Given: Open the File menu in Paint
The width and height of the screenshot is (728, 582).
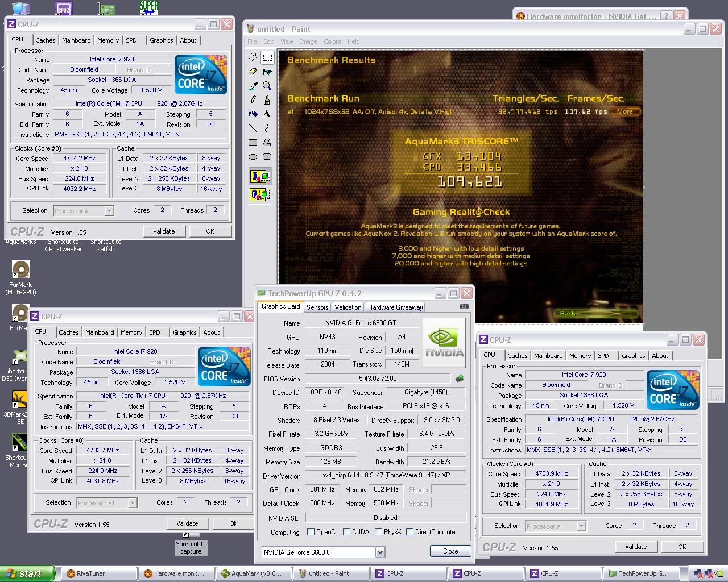Looking at the screenshot, I should click(252, 41).
